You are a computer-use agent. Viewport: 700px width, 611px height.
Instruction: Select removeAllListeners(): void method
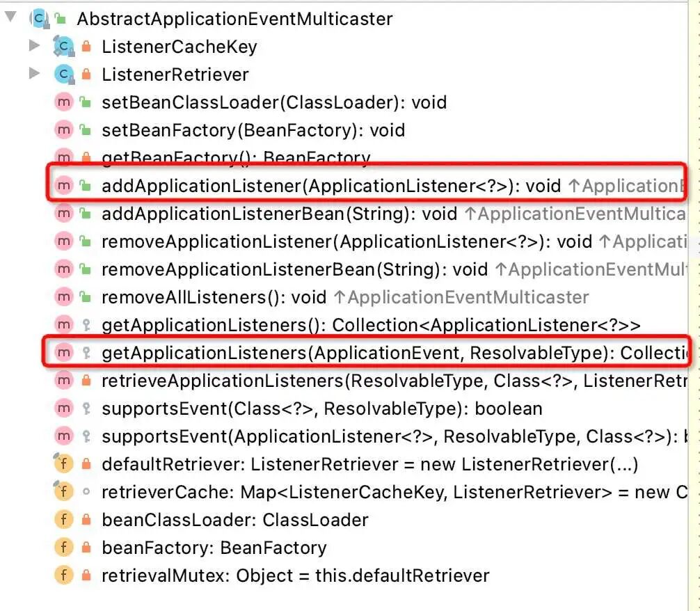(x=214, y=297)
